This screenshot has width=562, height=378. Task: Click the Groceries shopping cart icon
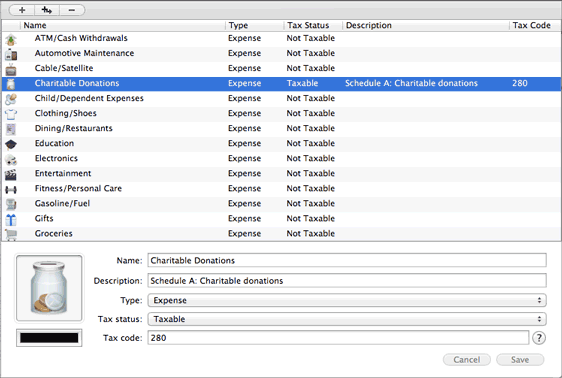click(x=11, y=234)
